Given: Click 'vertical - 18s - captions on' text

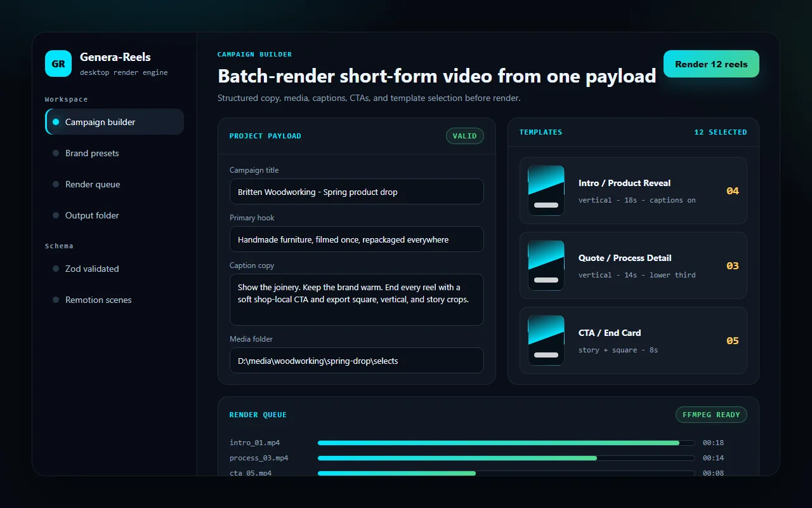Looking at the screenshot, I should tap(637, 200).
